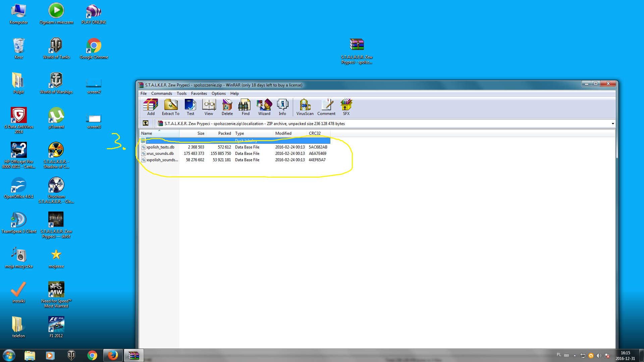
Task: Click the Extract To toolbar icon
Action: [x=170, y=107]
